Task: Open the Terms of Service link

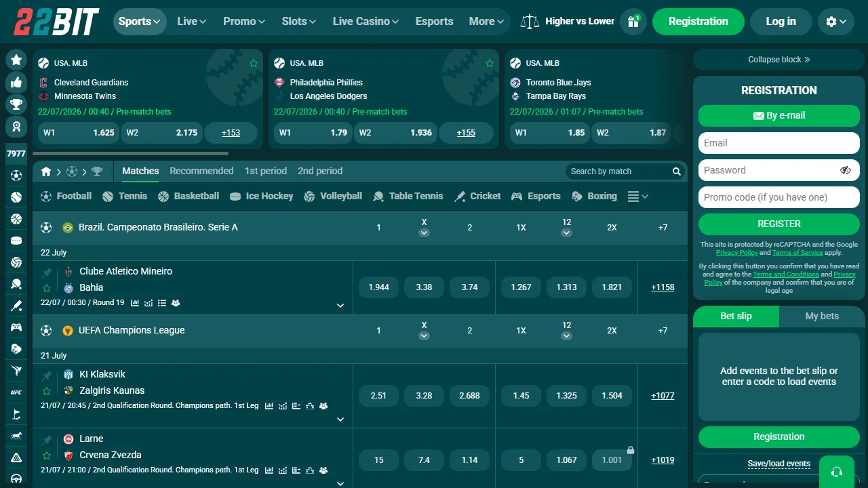Action: [x=797, y=253]
